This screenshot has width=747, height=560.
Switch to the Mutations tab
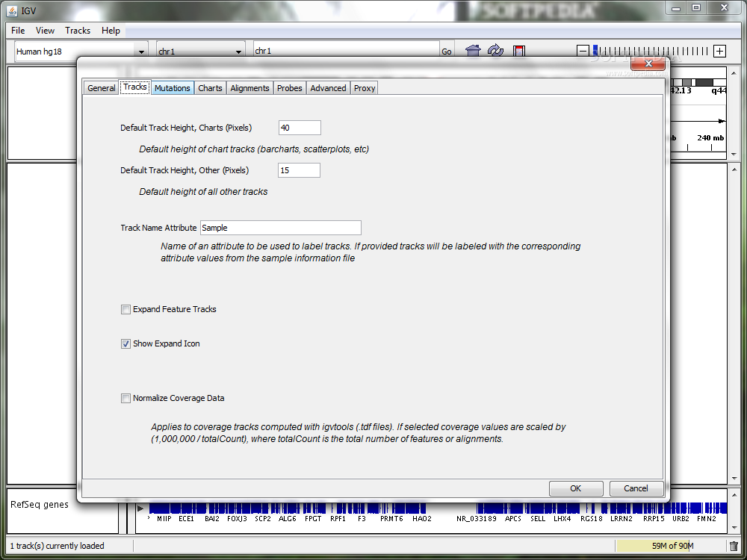coord(173,88)
